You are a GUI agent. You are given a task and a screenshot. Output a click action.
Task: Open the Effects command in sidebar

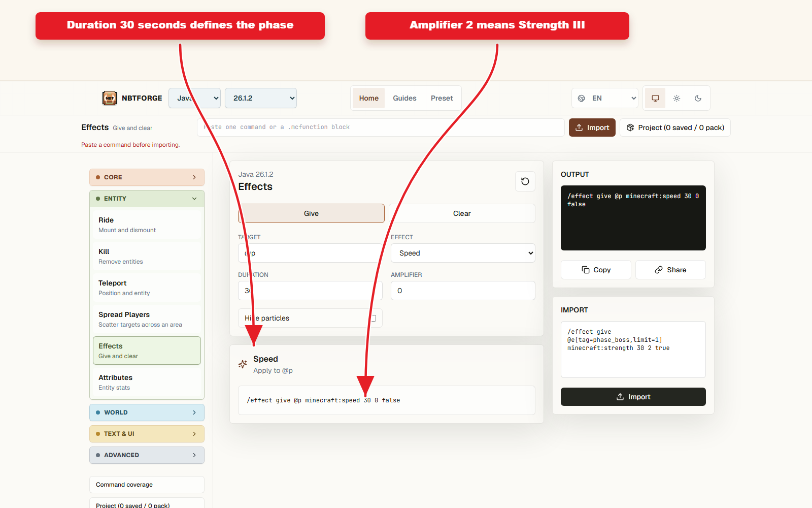147,351
